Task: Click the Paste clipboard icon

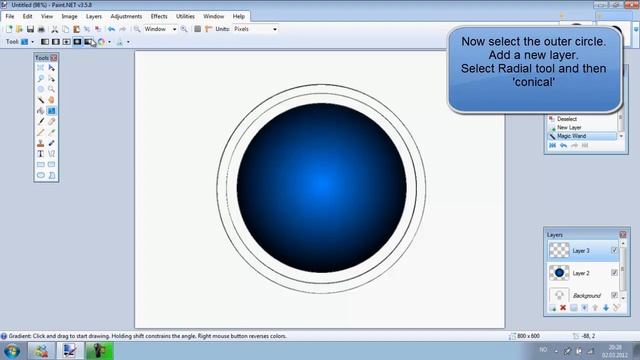Action: [x=76, y=29]
